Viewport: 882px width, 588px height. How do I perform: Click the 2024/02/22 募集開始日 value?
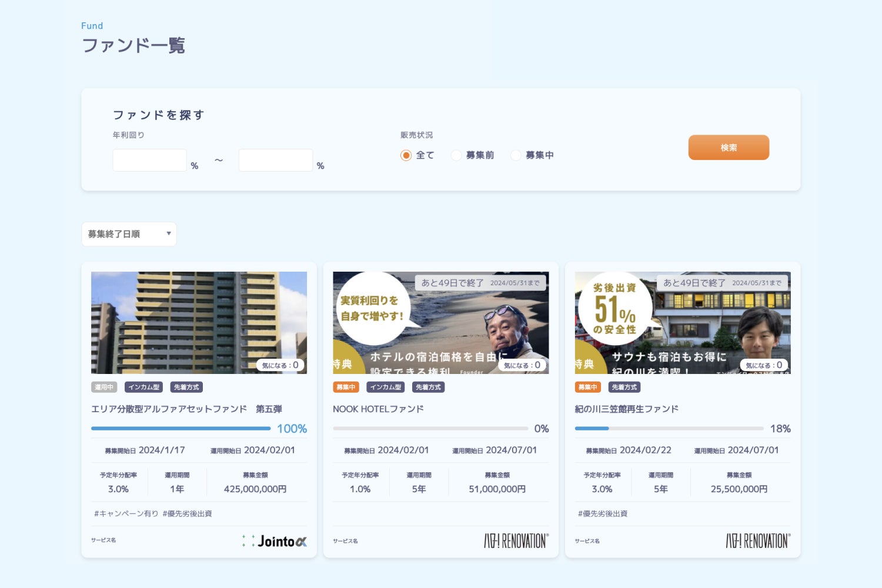coord(646,450)
